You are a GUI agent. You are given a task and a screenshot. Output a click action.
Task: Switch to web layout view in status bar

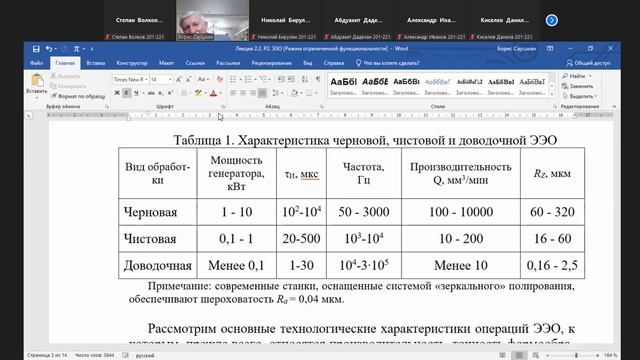pos(536,356)
